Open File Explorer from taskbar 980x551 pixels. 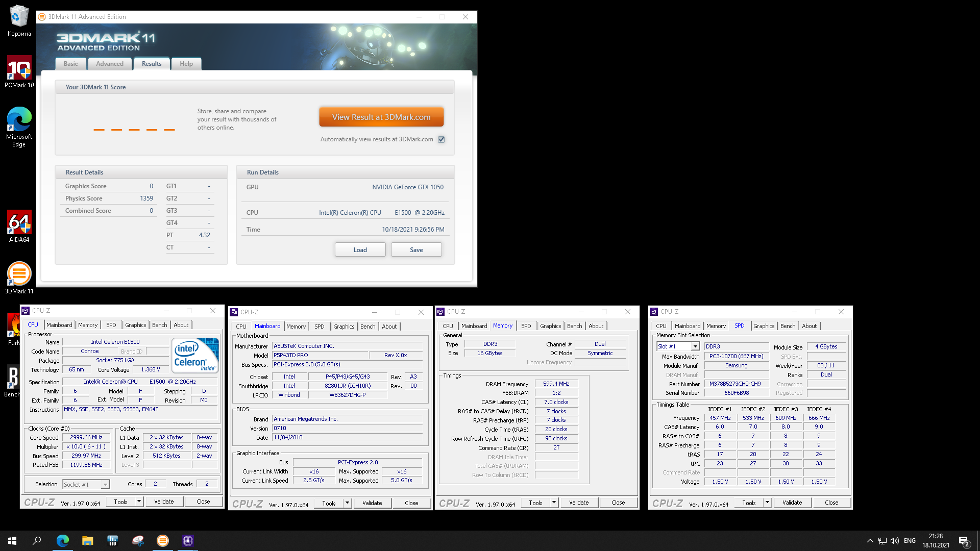coord(87,541)
